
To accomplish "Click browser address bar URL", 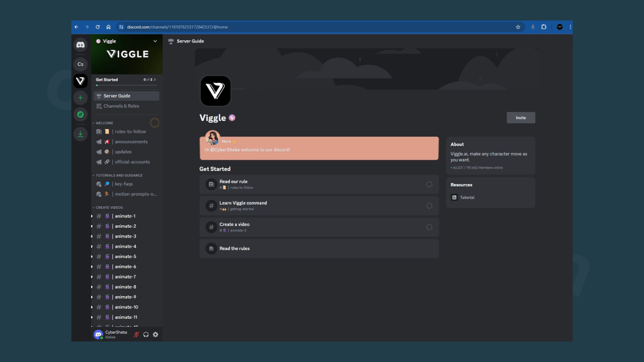I will [x=177, y=27].
